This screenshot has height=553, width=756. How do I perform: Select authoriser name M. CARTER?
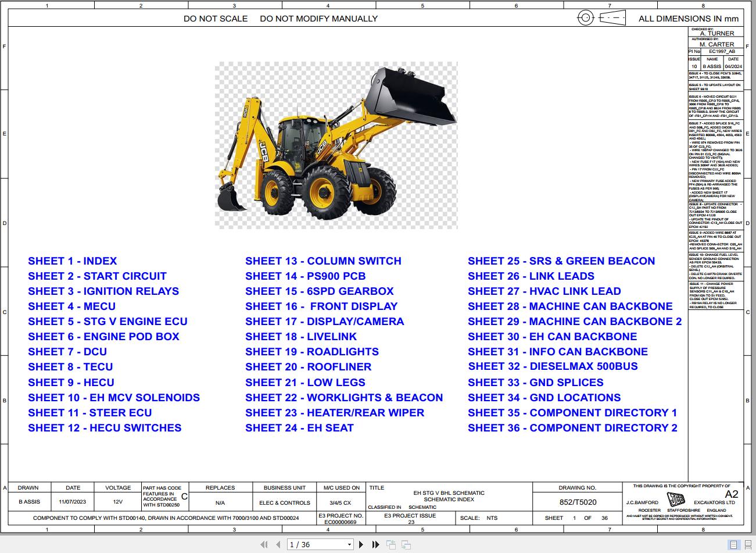tap(717, 44)
